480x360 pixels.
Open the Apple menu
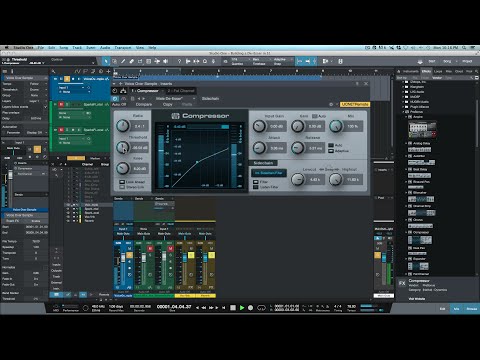point(6,48)
